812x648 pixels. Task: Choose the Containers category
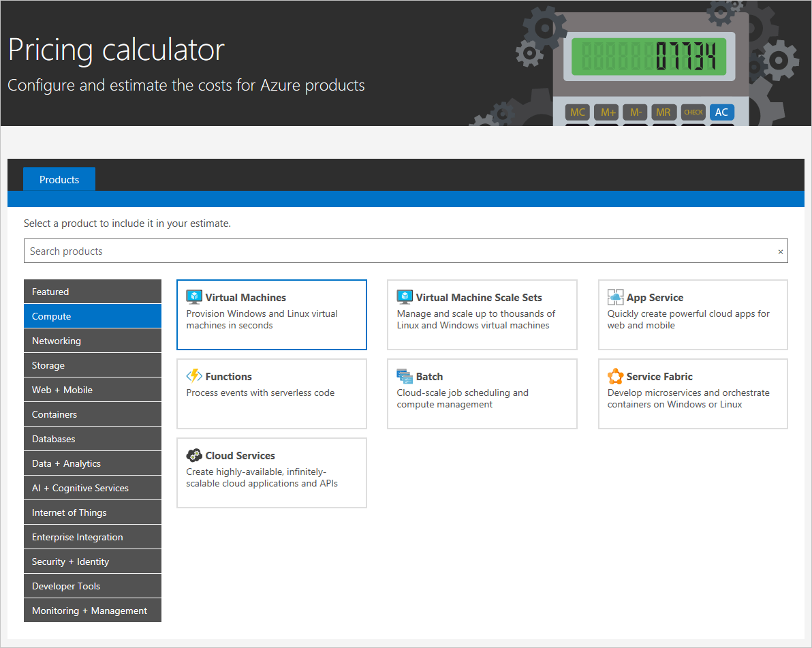coord(93,414)
